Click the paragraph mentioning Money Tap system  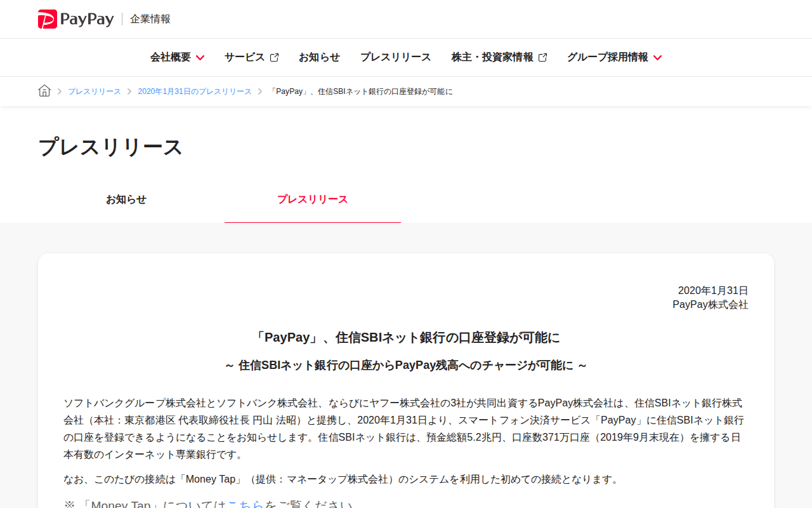point(341,479)
